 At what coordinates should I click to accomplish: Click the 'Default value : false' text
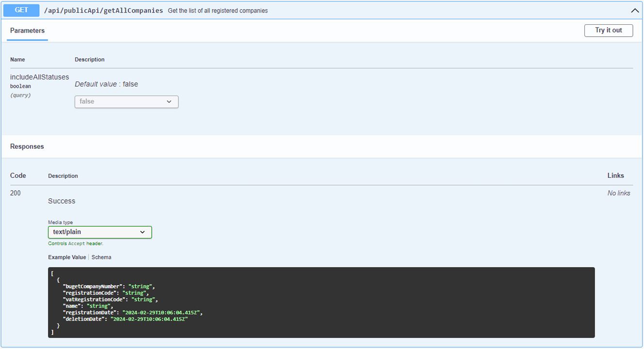(x=107, y=84)
